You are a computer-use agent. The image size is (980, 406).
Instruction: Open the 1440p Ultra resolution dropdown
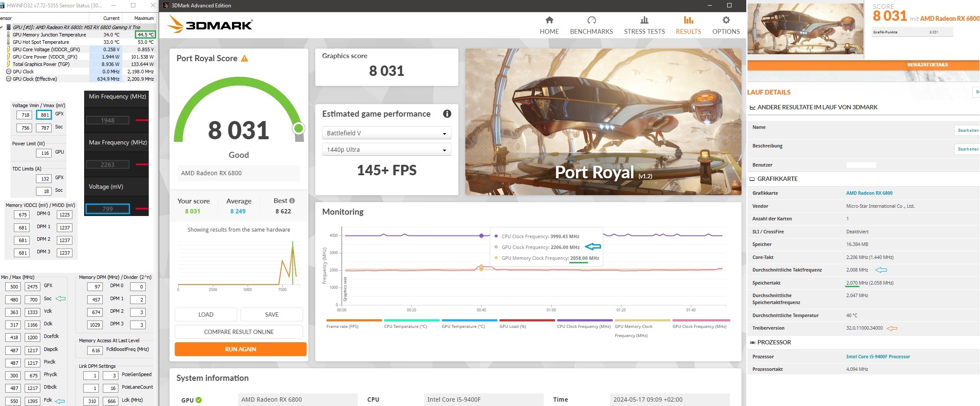click(386, 149)
